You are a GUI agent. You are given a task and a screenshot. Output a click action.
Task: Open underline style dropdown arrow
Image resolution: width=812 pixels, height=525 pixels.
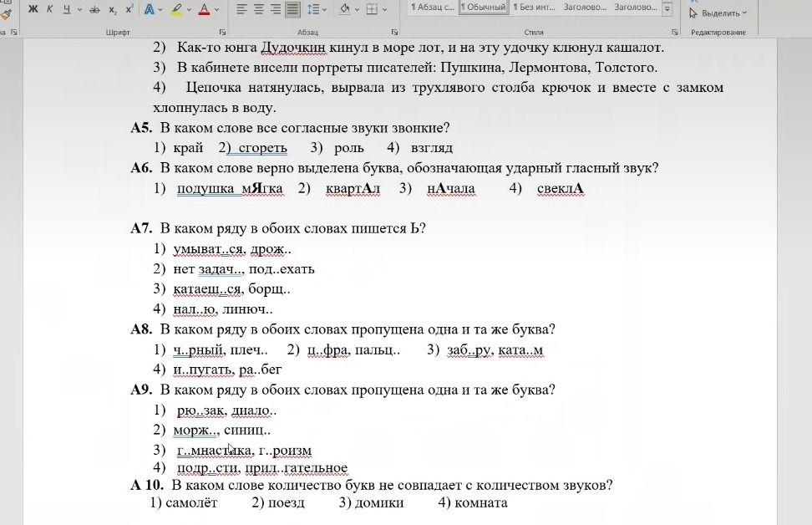79,9
